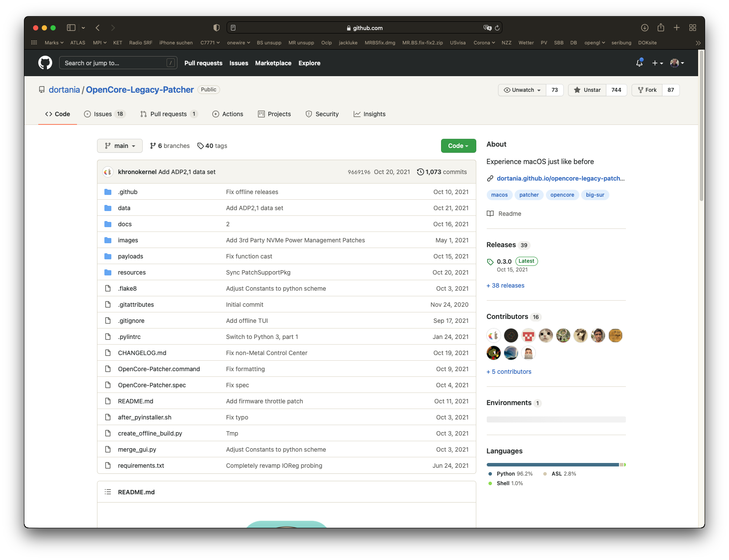View the 1,073 commits history
Screen dimensions: 729x560
click(x=442, y=172)
